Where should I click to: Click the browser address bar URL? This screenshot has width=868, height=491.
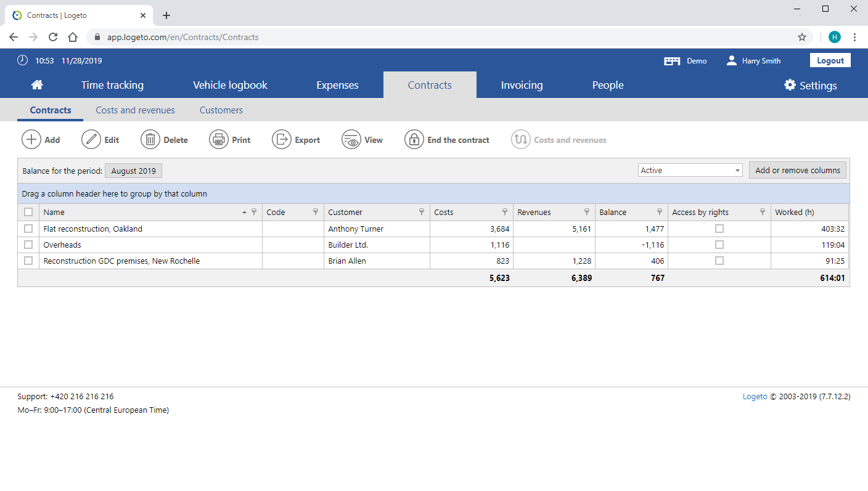[x=182, y=37]
